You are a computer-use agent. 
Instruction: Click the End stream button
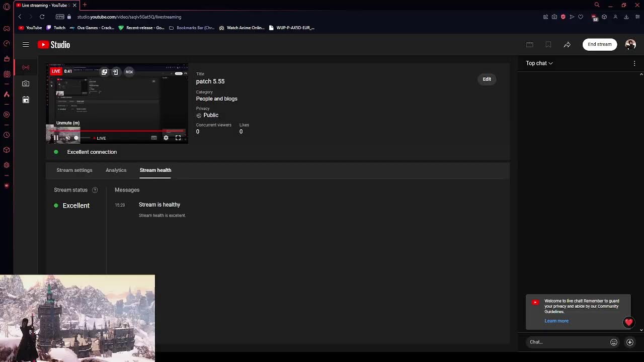click(x=600, y=45)
